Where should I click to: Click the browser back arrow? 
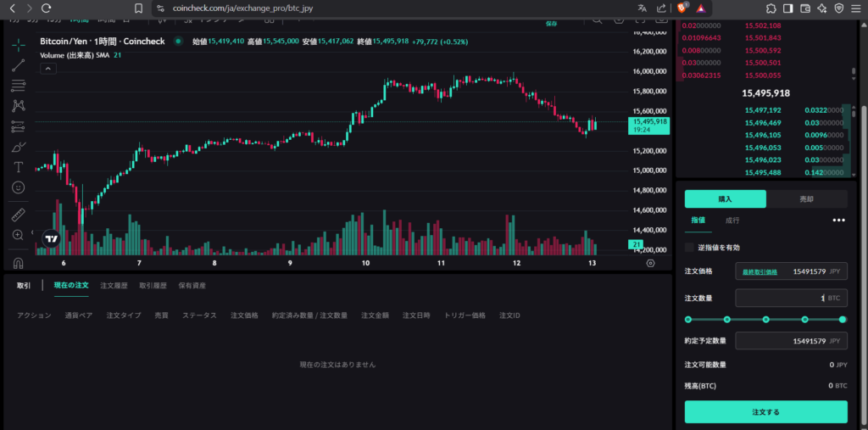click(x=13, y=8)
